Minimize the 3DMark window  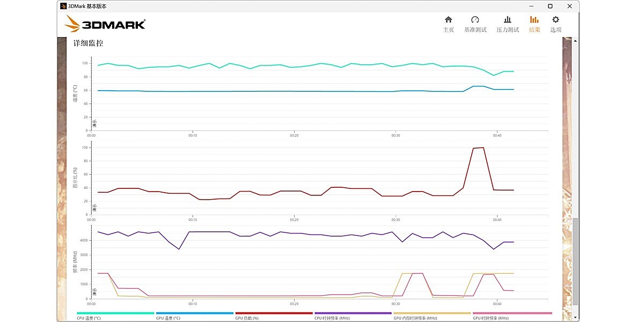coord(532,6)
